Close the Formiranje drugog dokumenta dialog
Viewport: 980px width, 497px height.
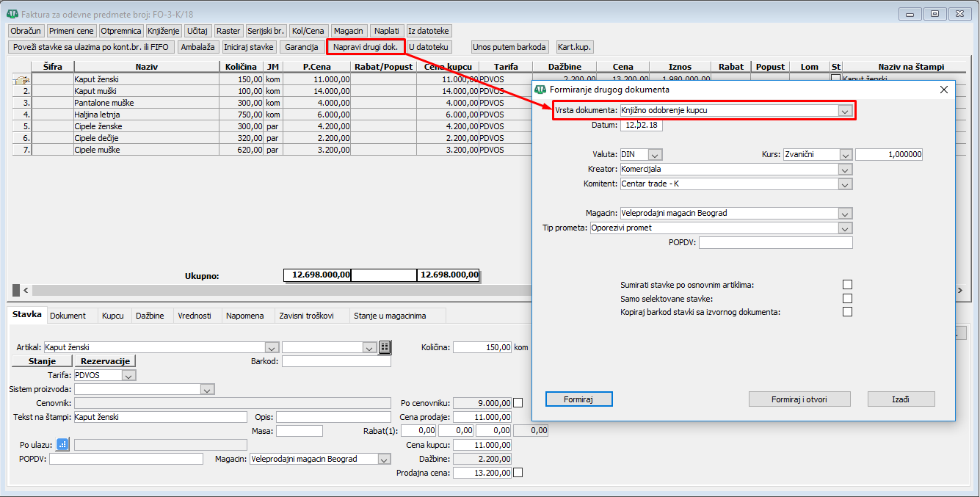(943, 90)
